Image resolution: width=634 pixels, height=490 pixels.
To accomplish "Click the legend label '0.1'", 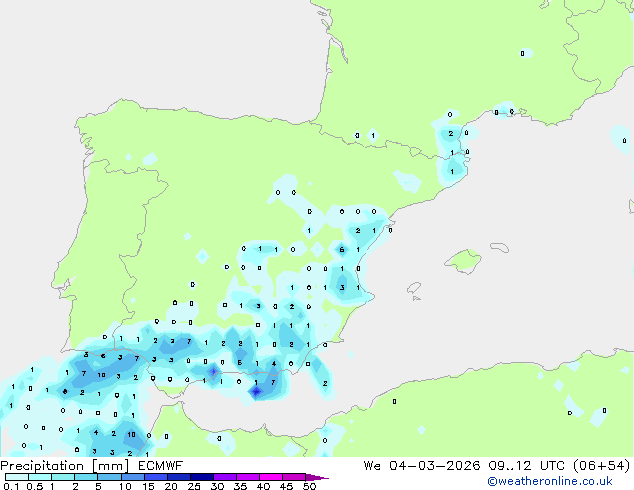I will [11, 486].
